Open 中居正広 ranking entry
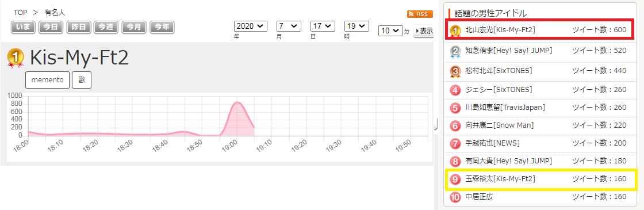Screen dimensions: 644x210 [x=479, y=197]
